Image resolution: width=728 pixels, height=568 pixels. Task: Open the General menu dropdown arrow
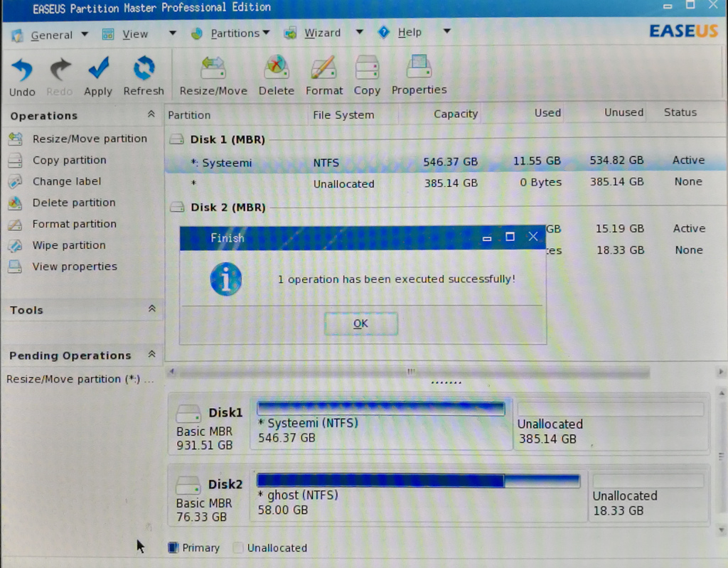[85, 34]
